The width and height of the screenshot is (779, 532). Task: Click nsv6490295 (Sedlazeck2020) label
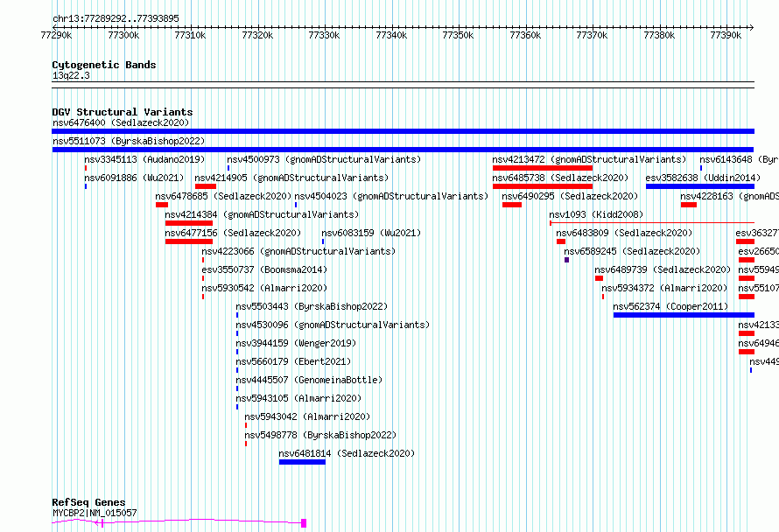(570, 196)
